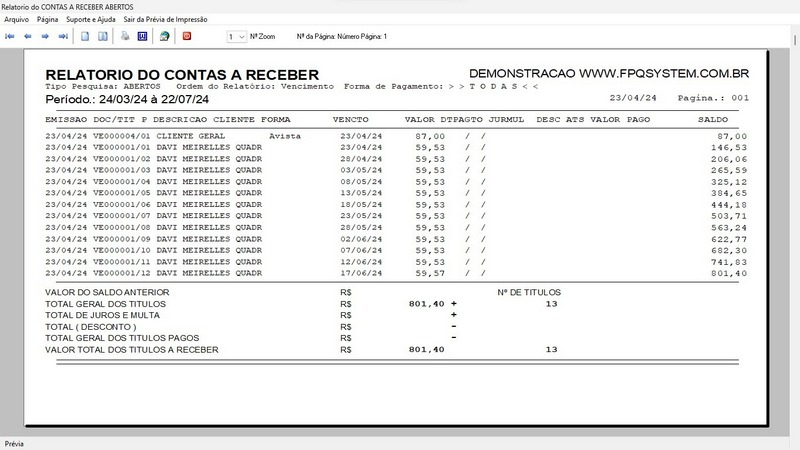The height and width of the screenshot is (450, 800).
Task: Click the report title RELATORIO DO CONTAS A RECEBER
Action: click(x=182, y=75)
